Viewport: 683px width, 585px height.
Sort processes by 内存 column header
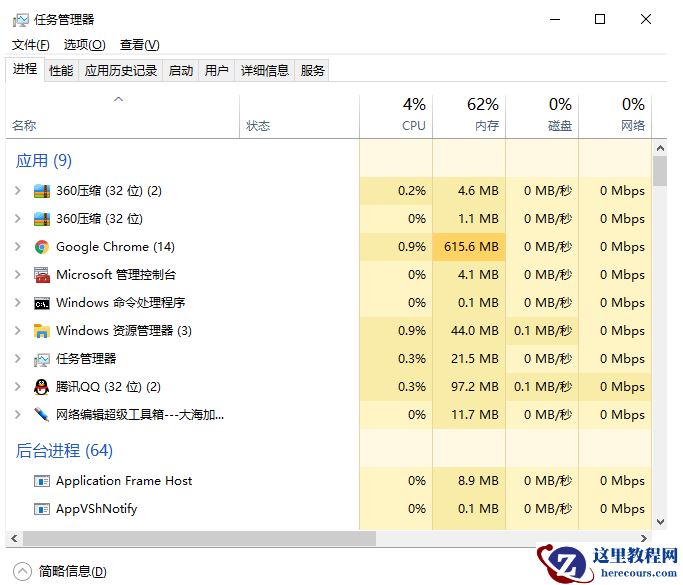469,117
